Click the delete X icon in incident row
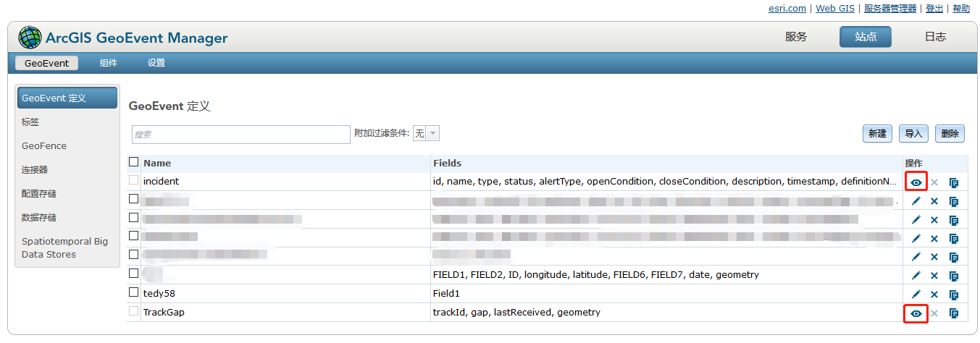This screenshot has height=343, width=980. click(934, 183)
